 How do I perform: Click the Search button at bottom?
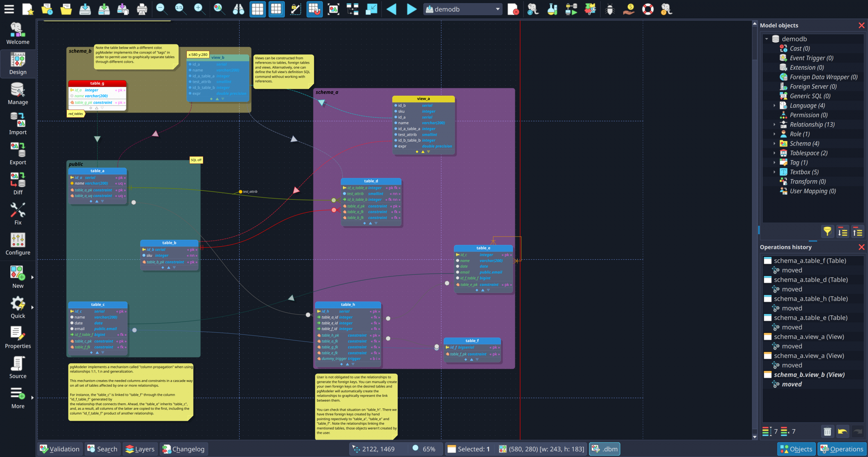[102, 449]
